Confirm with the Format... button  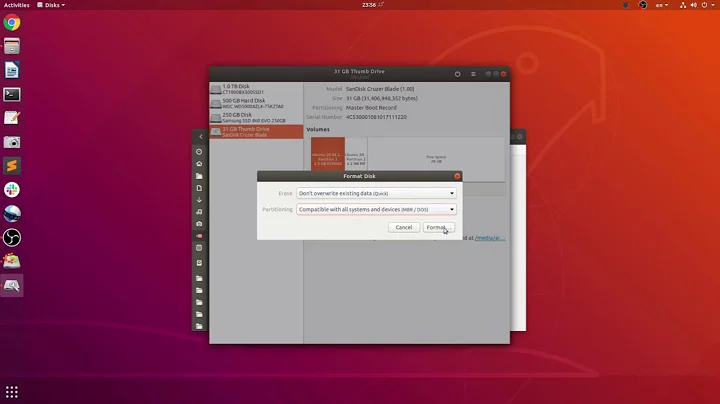[x=439, y=227]
